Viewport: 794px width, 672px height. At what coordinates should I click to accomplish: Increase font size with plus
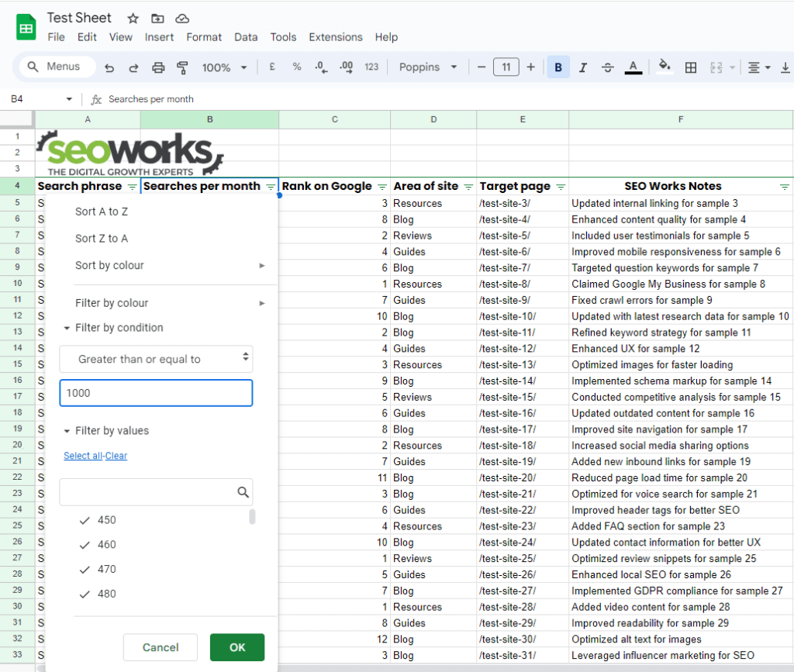(530, 67)
